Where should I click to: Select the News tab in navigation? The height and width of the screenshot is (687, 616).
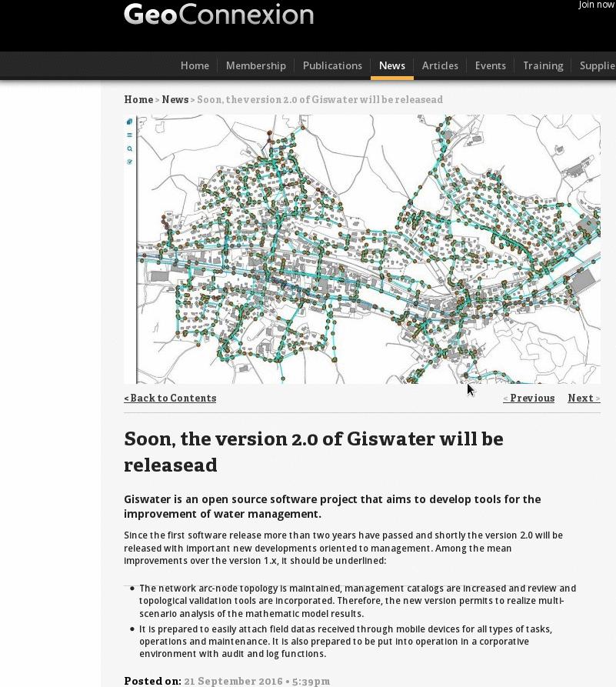pyautogui.click(x=391, y=65)
